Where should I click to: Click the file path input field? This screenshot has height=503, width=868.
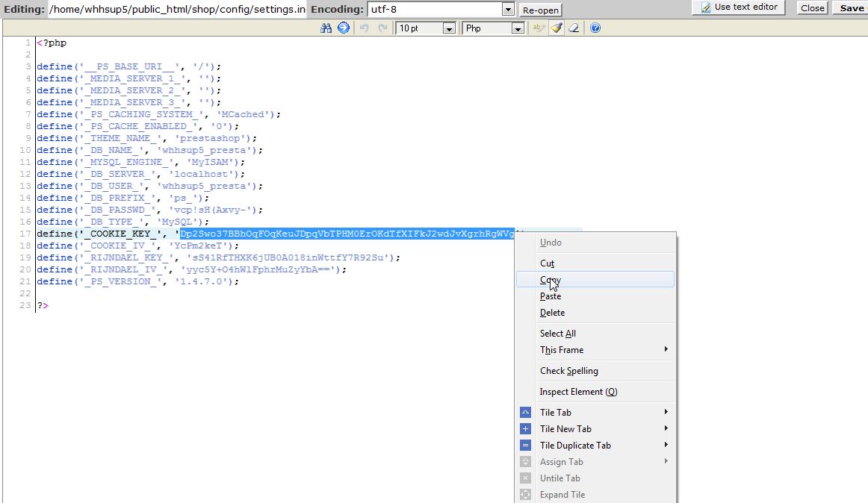pyautogui.click(x=178, y=10)
